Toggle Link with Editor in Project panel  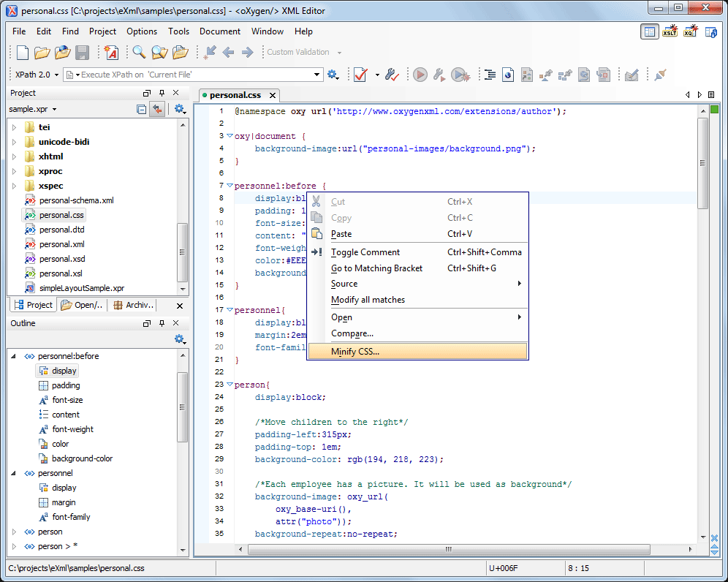click(158, 109)
